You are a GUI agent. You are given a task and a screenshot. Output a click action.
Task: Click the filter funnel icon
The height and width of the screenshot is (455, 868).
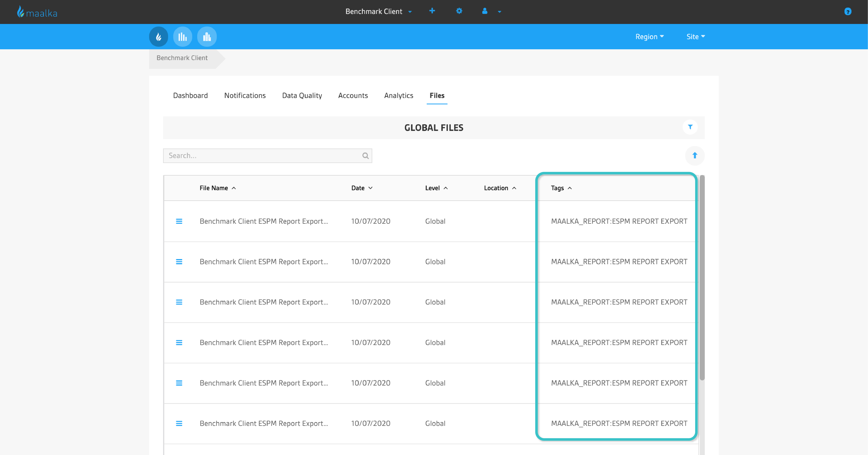pos(690,127)
